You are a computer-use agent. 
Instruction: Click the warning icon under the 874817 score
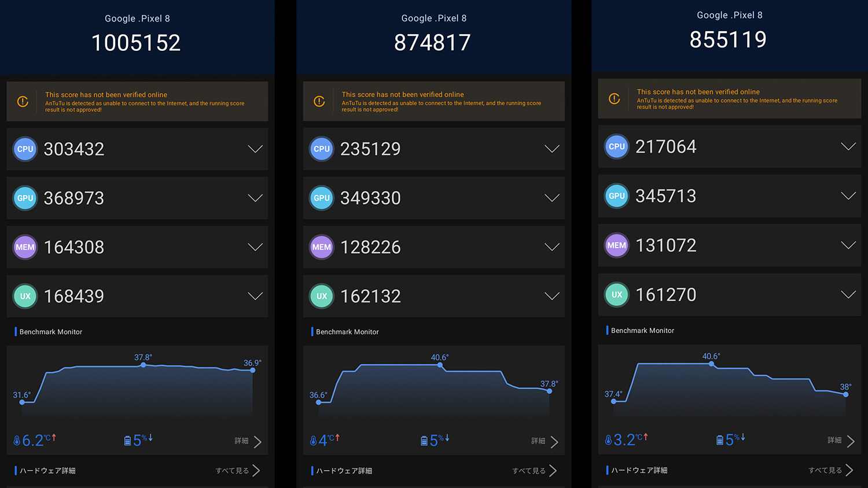[x=319, y=101]
